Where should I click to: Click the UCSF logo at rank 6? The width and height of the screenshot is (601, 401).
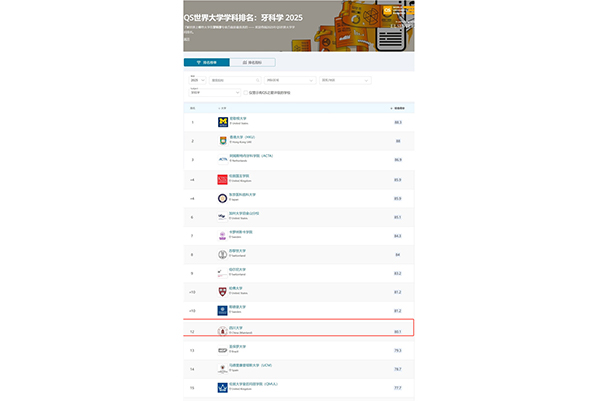click(223, 216)
